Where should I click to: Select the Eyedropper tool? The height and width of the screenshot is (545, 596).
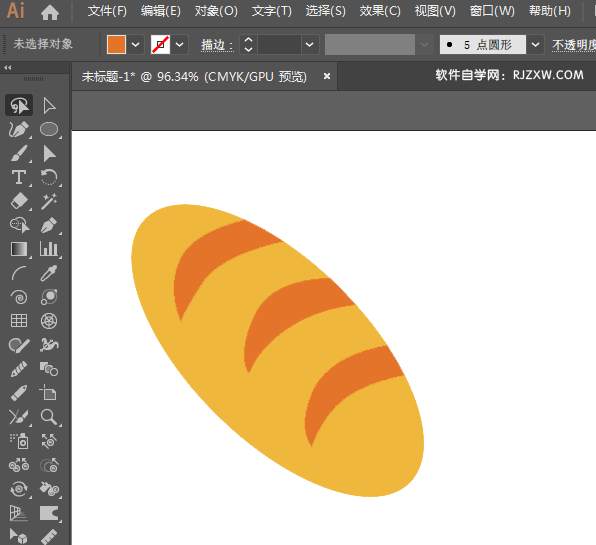pyautogui.click(x=49, y=273)
